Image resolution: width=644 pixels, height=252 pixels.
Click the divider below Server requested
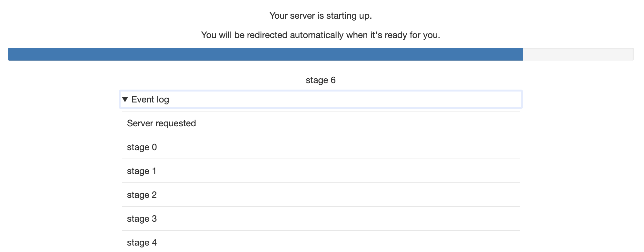click(321, 135)
